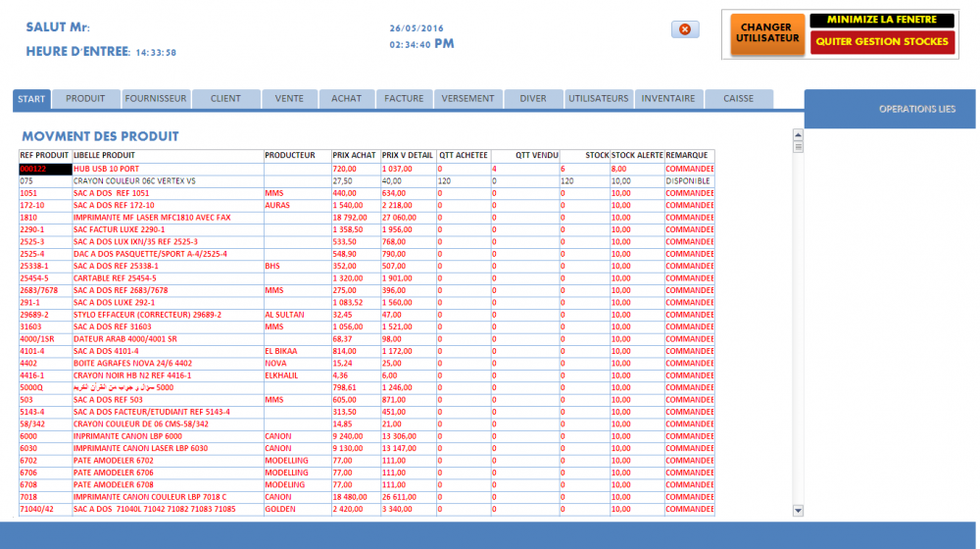
Task: Select the VENTE tab
Action: pyautogui.click(x=289, y=99)
